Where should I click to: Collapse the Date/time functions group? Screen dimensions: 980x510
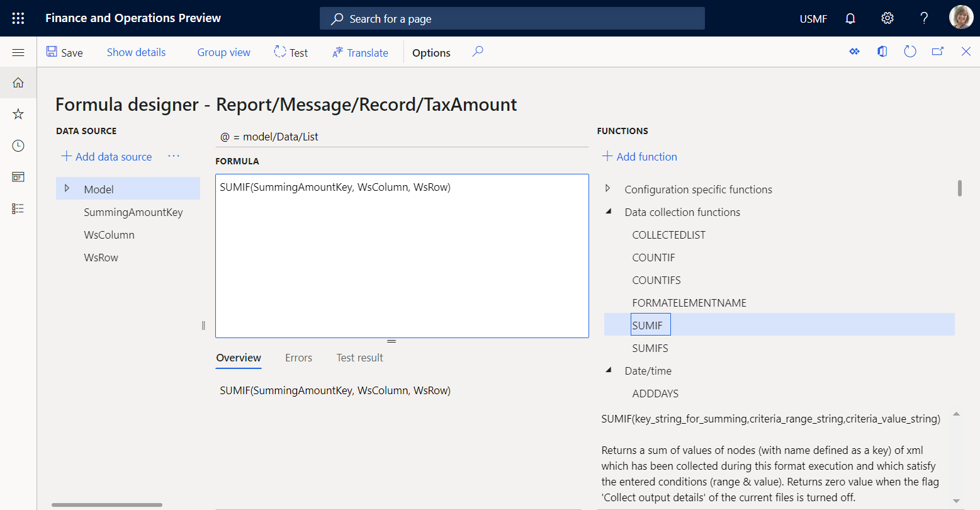pos(609,370)
